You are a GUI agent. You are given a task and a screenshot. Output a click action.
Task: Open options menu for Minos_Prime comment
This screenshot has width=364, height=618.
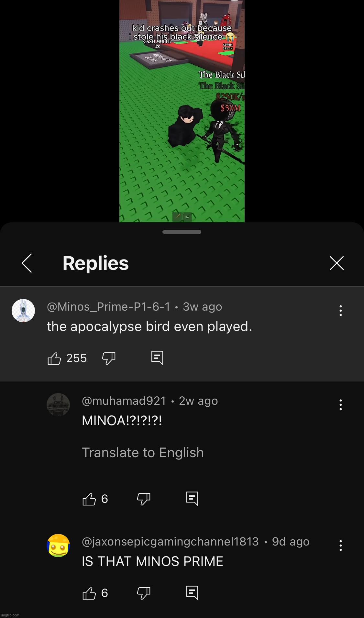[x=341, y=311]
